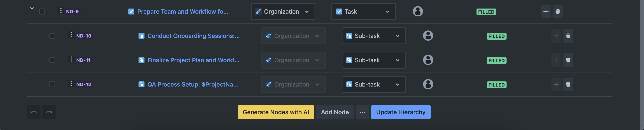Add child node under ND-9 with plus icon
This screenshot has width=644, height=130.
pyautogui.click(x=546, y=12)
